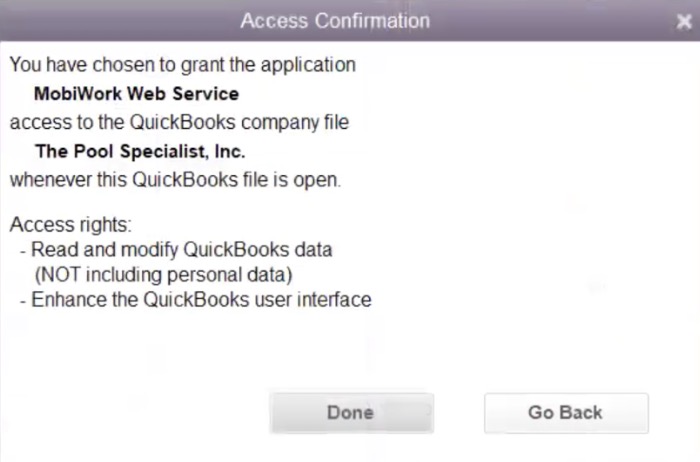The image size is (700, 462).
Task: Click the word 'Enhance' in access rights
Action: click(64, 299)
